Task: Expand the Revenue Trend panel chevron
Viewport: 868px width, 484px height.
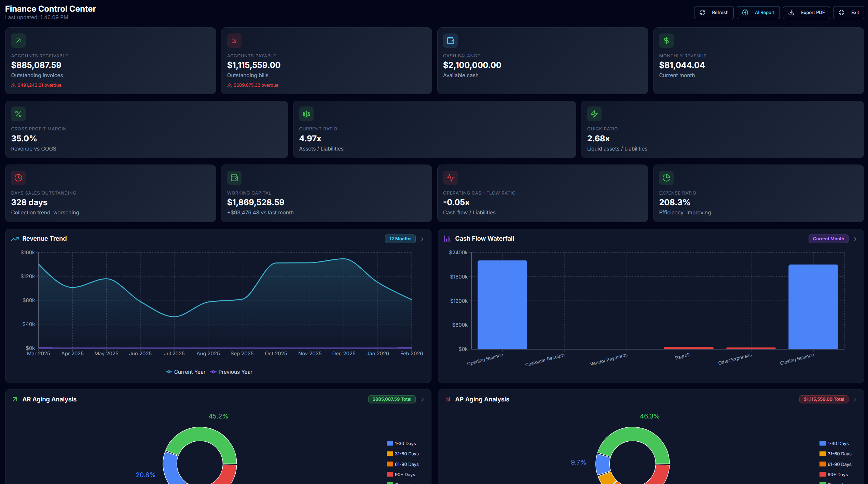Action: [x=422, y=239]
